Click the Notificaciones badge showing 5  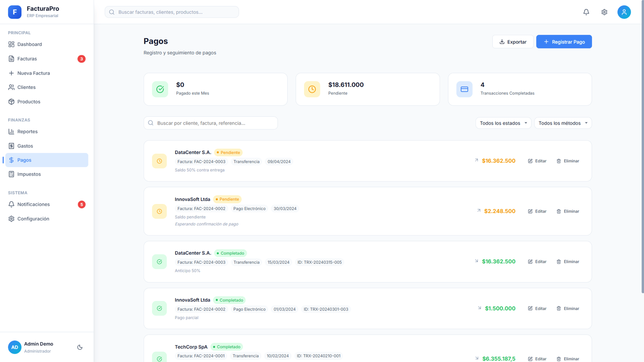pos(82,204)
